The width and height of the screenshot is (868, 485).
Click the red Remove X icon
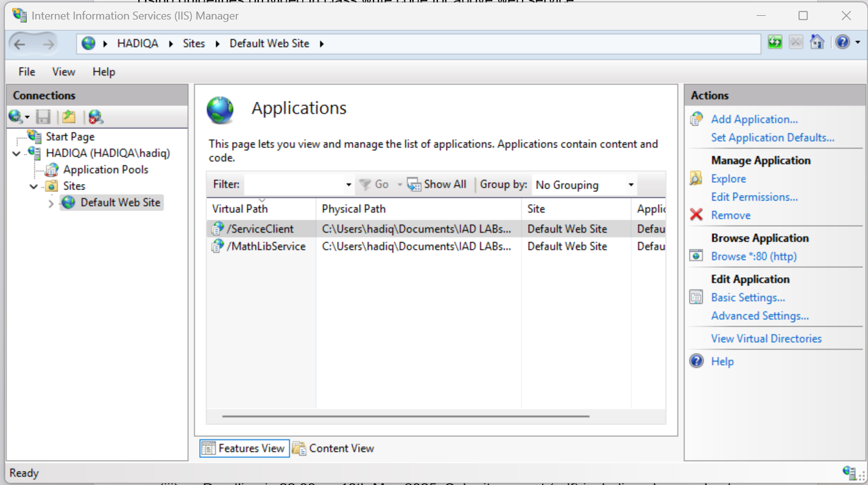point(696,214)
